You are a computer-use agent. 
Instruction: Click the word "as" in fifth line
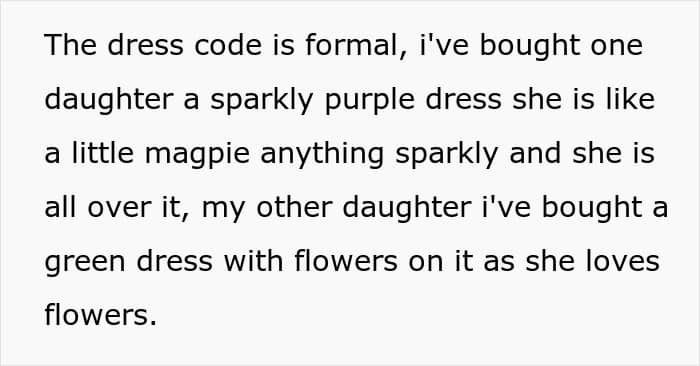pyautogui.click(x=499, y=262)
